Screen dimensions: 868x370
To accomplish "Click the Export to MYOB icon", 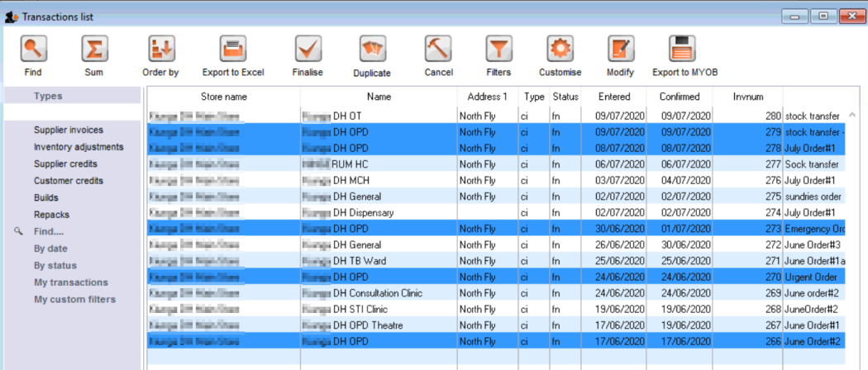I will click(684, 50).
